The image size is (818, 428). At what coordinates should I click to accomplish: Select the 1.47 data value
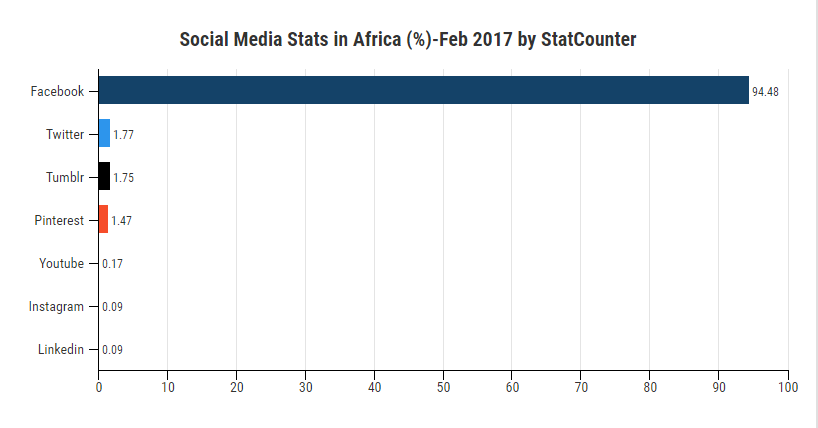click(121, 220)
